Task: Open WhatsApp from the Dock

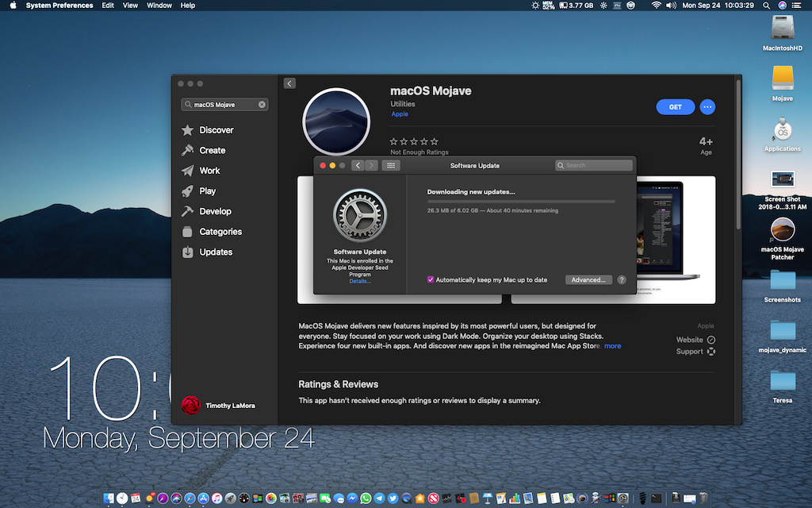Action: pos(366,498)
